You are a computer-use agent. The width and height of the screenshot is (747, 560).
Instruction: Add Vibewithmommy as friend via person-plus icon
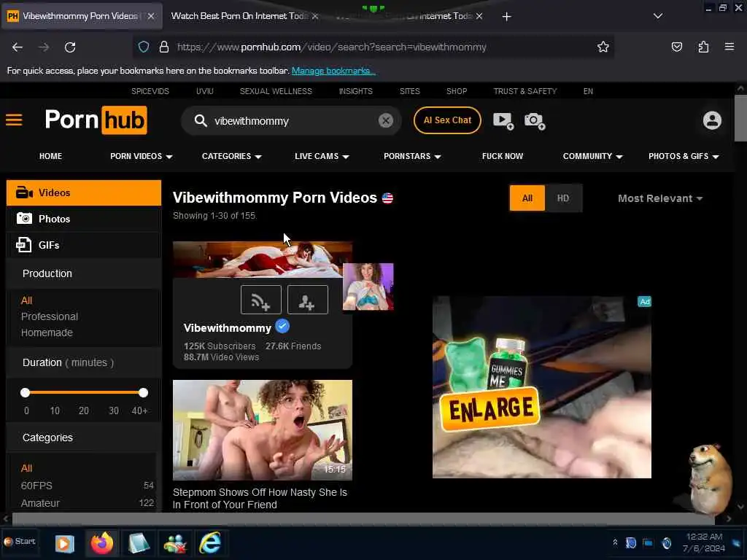pos(307,300)
